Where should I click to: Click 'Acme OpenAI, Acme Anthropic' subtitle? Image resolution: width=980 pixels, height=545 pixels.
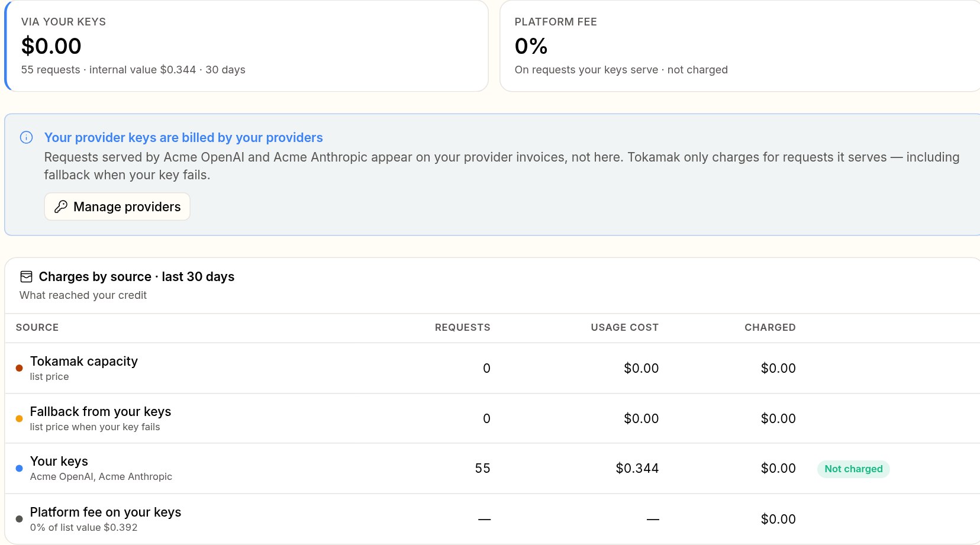point(101,476)
